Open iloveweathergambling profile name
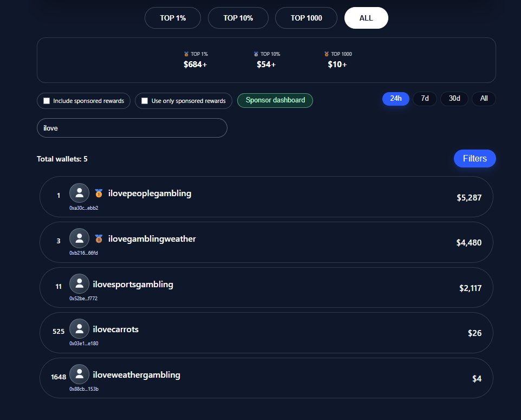Image resolution: width=521 pixels, height=420 pixels. (136, 375)
